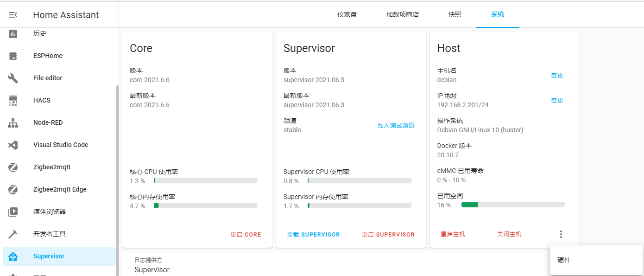Click Core version text core-2021.6.6 under 版本
Image resolution: width=644 pixels, height=276 pixels.
pyautogui.click(x=150, y=80)
